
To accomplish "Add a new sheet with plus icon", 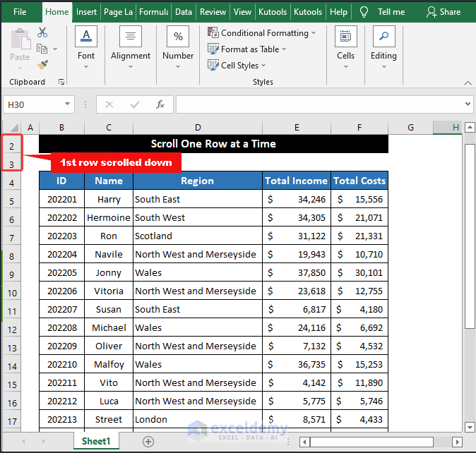I will 148,441.
